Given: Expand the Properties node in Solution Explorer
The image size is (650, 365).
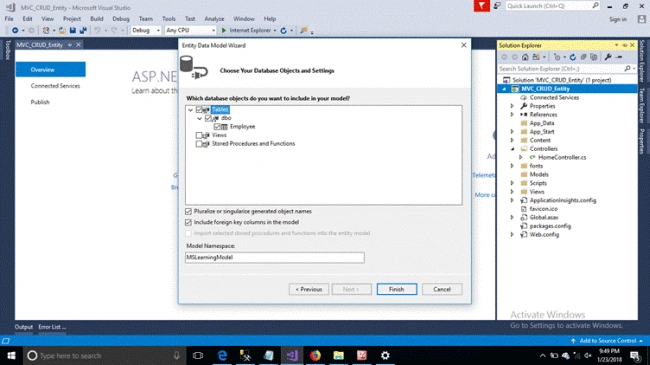Looking at the screenshot, I should coord(512,106).
